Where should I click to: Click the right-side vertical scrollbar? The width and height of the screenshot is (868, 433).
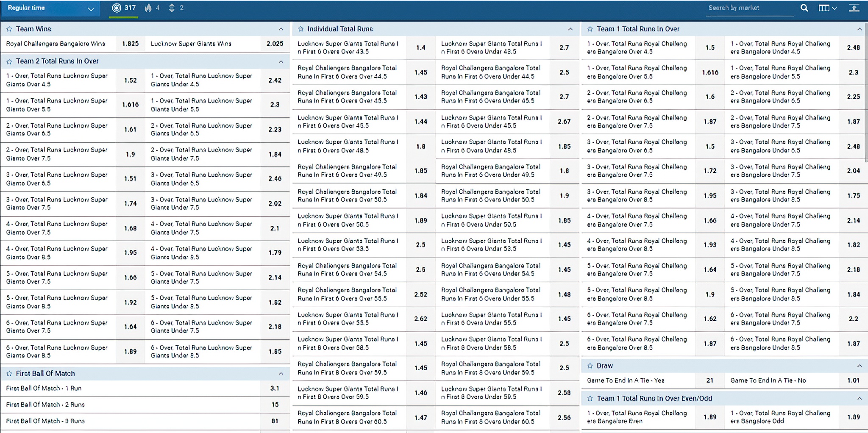pos(866,92)
